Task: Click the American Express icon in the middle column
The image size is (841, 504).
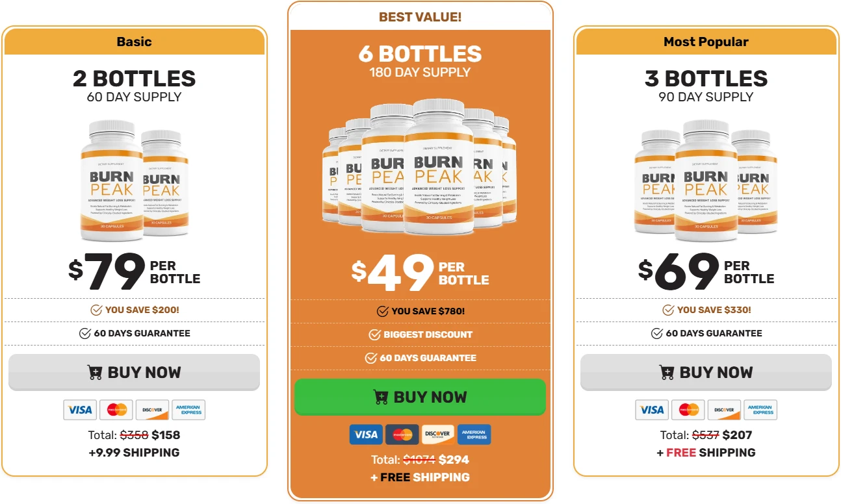Action: pyautogui.click(x=474, y=435)
